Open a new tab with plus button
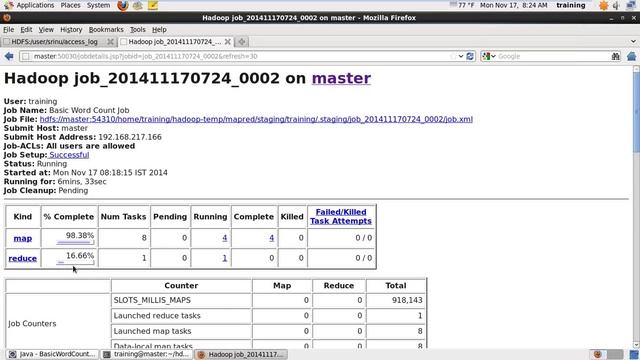 pos(242,42)
